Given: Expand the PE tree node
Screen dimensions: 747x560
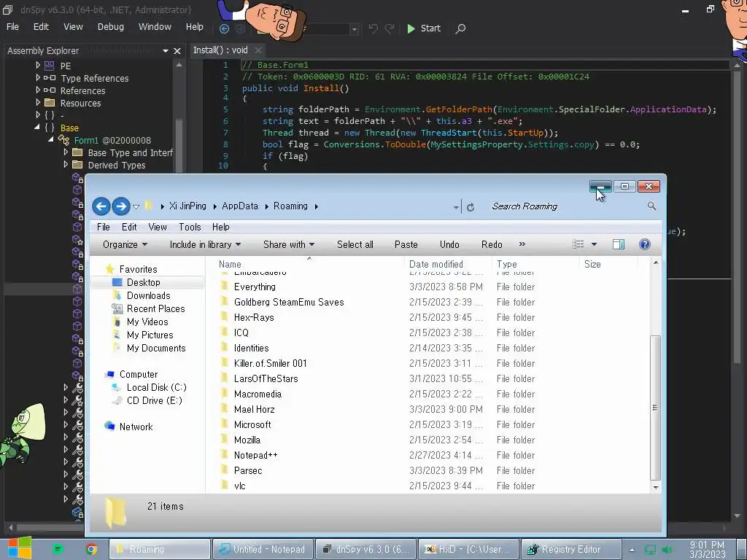Looking at the screenshot, I should 38,65.
